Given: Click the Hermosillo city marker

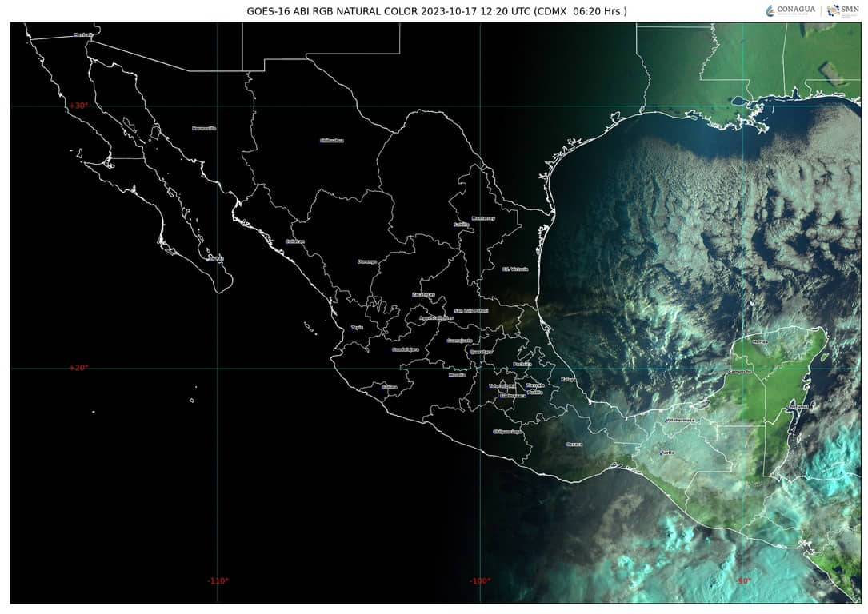Looking at the screenshot, I should click(x=204, y=128).
